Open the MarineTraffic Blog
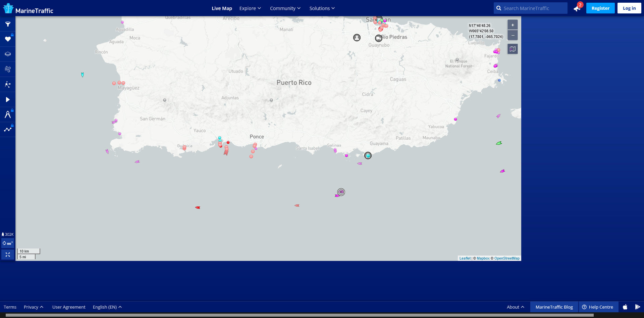Viewport: 644px width, 318px height. [x=554, y=307]
